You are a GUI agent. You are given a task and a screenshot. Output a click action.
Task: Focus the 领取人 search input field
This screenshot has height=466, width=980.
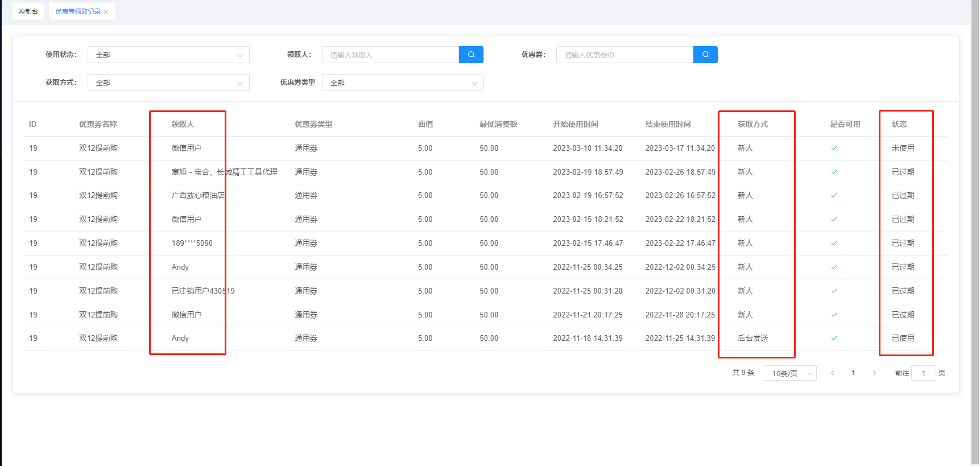(390, 55)
